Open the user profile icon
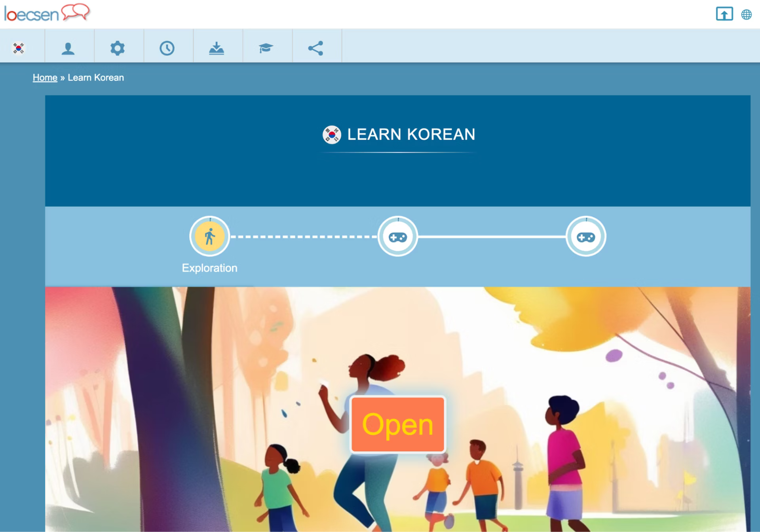Screen dimensions: 760x532 pos(68,48)
